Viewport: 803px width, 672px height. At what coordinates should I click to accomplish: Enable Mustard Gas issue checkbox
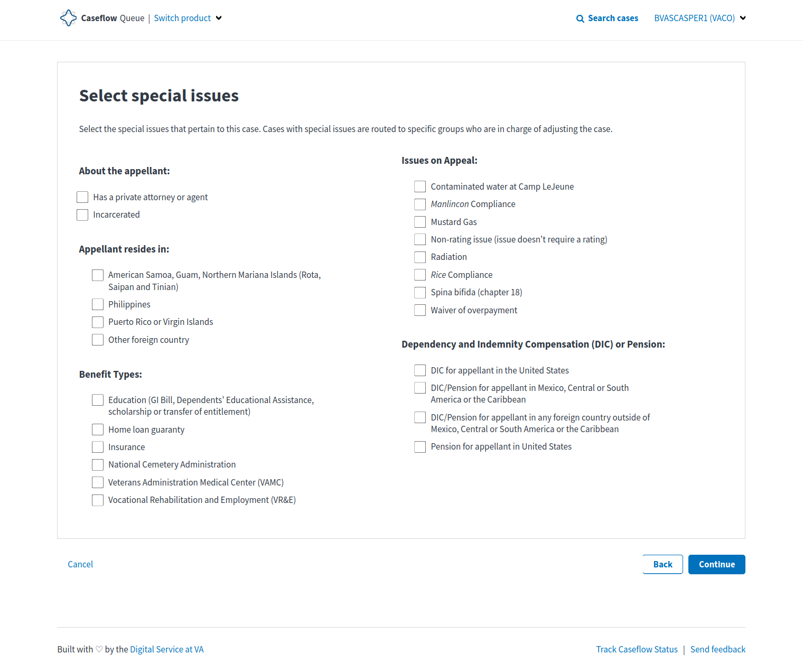pos(420,222)
